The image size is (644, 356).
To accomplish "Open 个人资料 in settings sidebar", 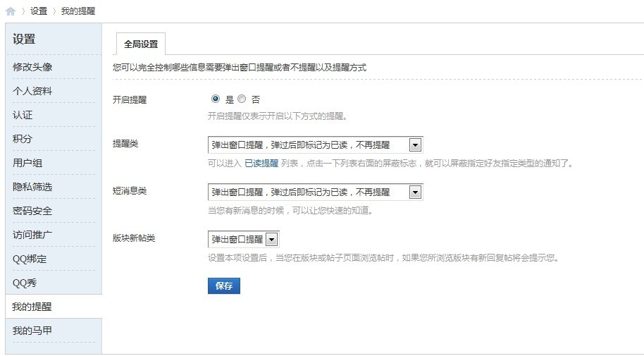I will (32, 91).
